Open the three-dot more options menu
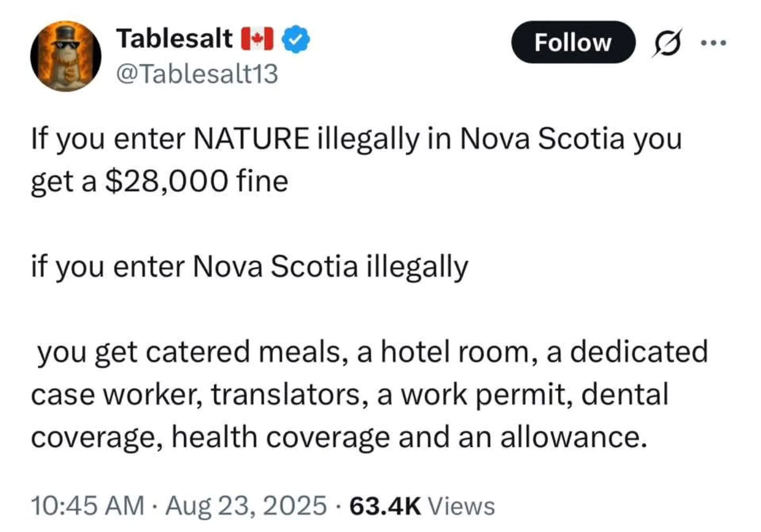 pos(713,42)
